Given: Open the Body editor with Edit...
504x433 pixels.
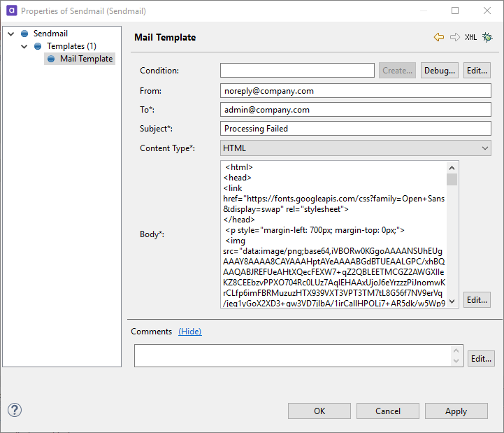Looking at the screenshot, I should (477, 299).
